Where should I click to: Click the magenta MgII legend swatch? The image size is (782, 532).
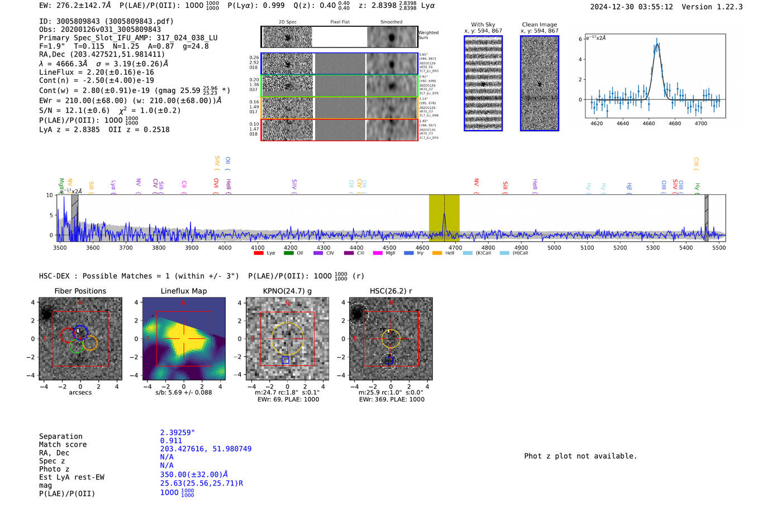378,253
